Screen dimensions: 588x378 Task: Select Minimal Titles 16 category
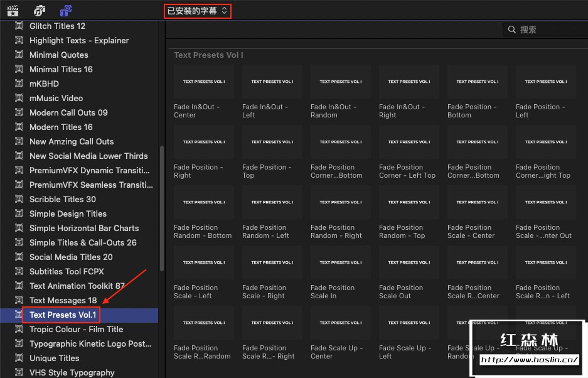tap(61, 70)
